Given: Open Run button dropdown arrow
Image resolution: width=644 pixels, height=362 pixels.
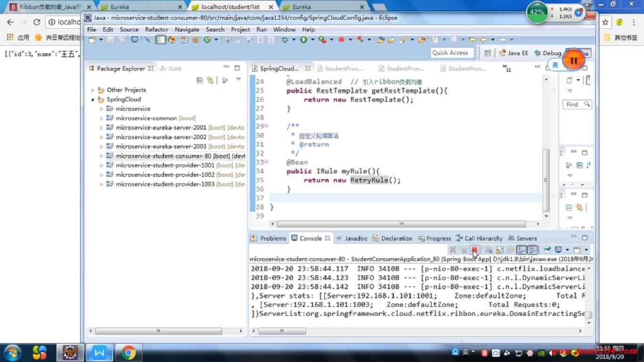Looking at the screenshot, I should click(312, 40).
